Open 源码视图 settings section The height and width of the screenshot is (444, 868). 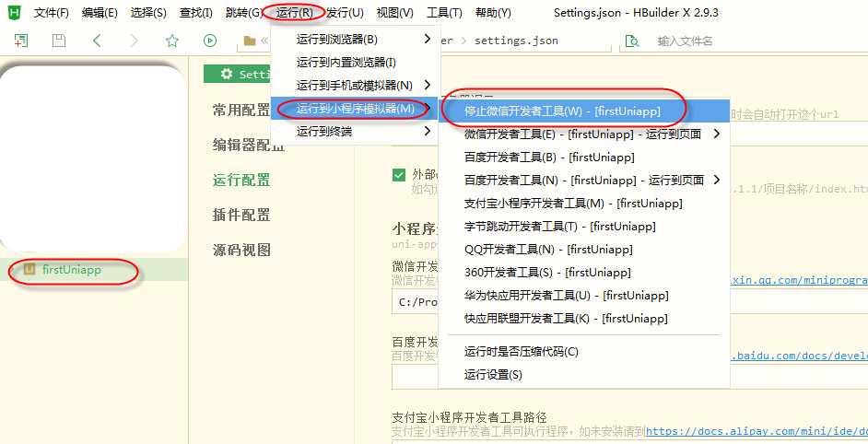(241, 250)
